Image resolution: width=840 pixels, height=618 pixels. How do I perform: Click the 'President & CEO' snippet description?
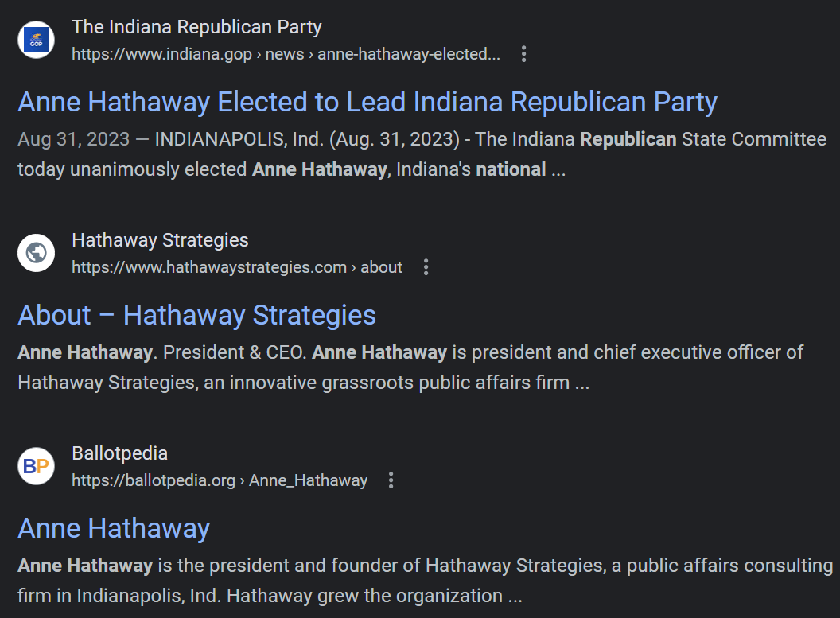(410, 367)
